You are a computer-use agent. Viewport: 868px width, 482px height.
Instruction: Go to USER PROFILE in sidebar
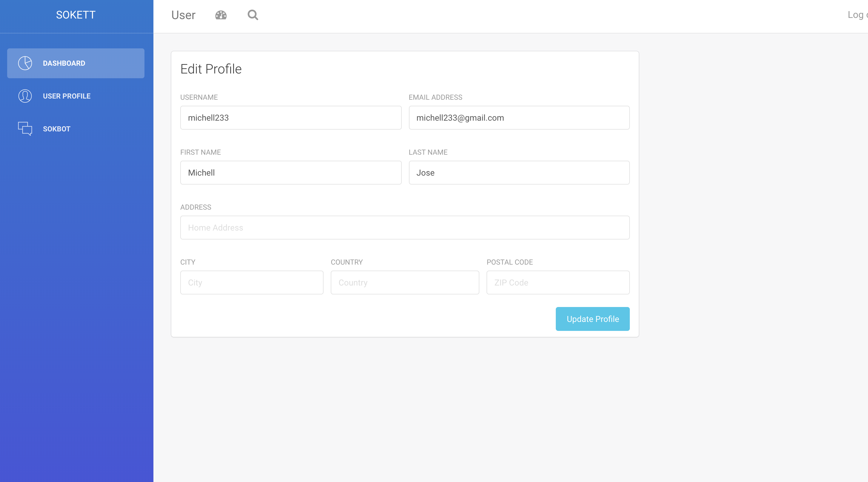coord(67,96)
